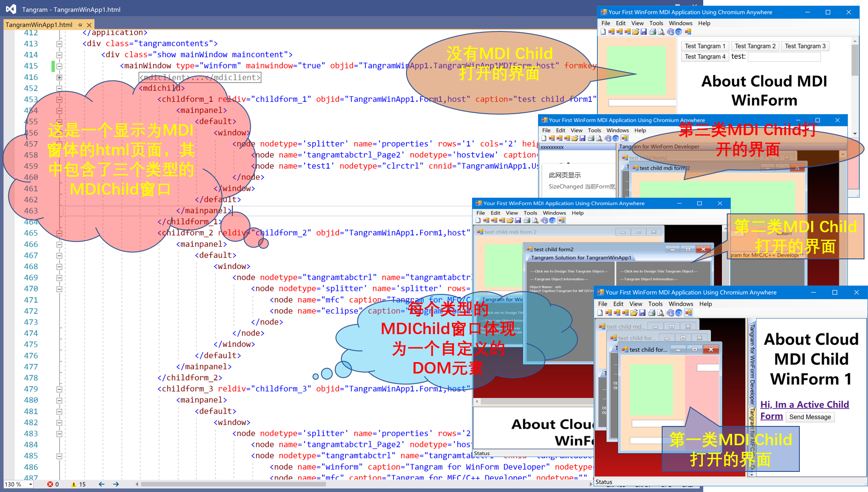Click collapsed mdiclient code region at line 416
The image size is (868, 492).
tap(200, 77)
